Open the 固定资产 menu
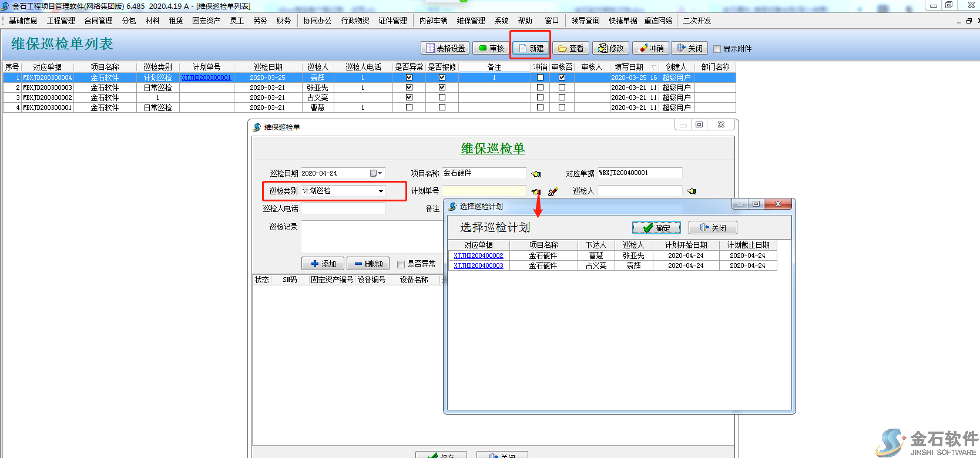 [206, 21]
